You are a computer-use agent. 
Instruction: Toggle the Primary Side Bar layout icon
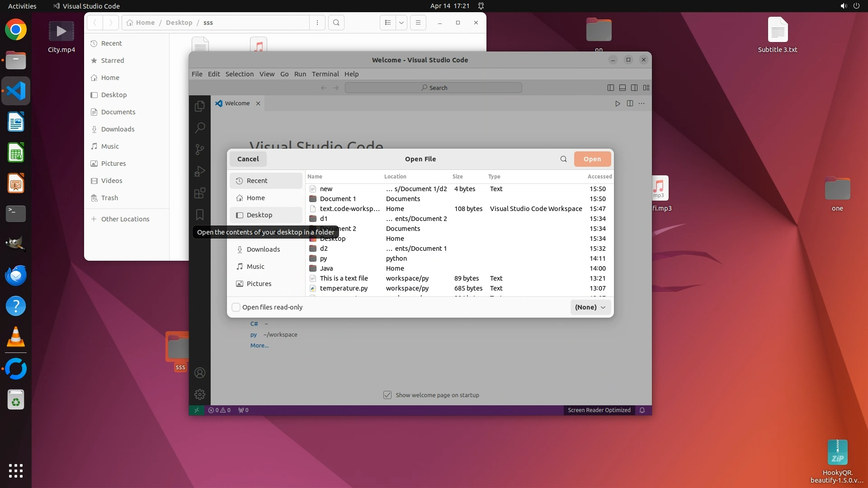point(610,88)
